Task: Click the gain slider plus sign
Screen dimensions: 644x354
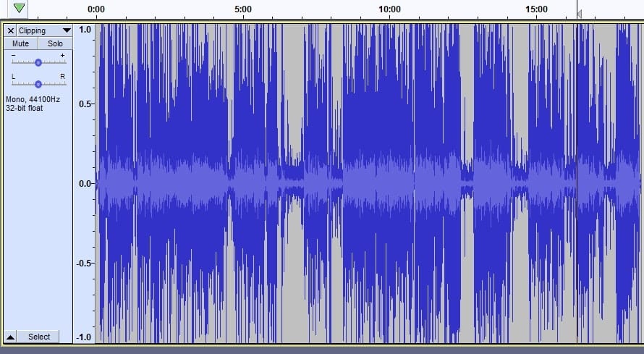Action: (x=62, y=56)
